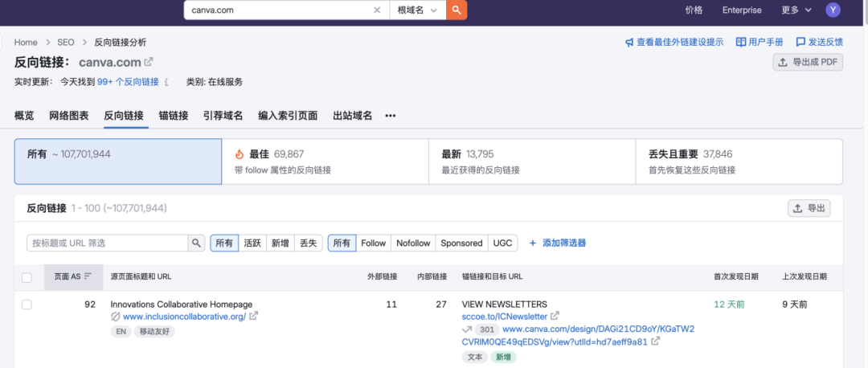Open external link icon next to canva.com heading
The image size is (868, 368).
click(x=149, y=62)
